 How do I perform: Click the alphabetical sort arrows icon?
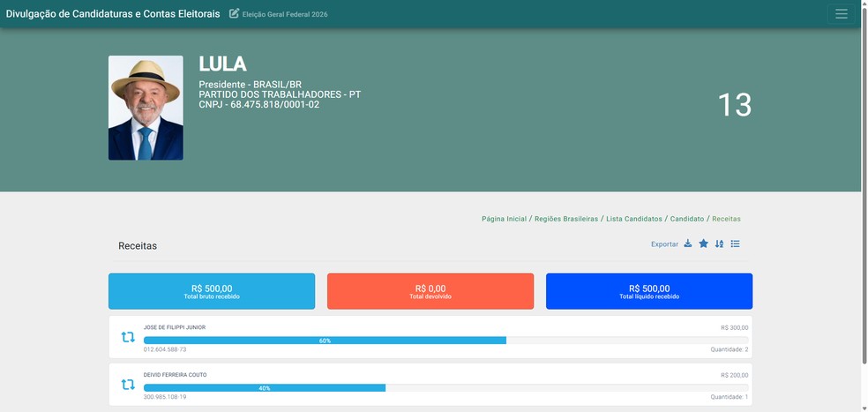click(719, 243)
